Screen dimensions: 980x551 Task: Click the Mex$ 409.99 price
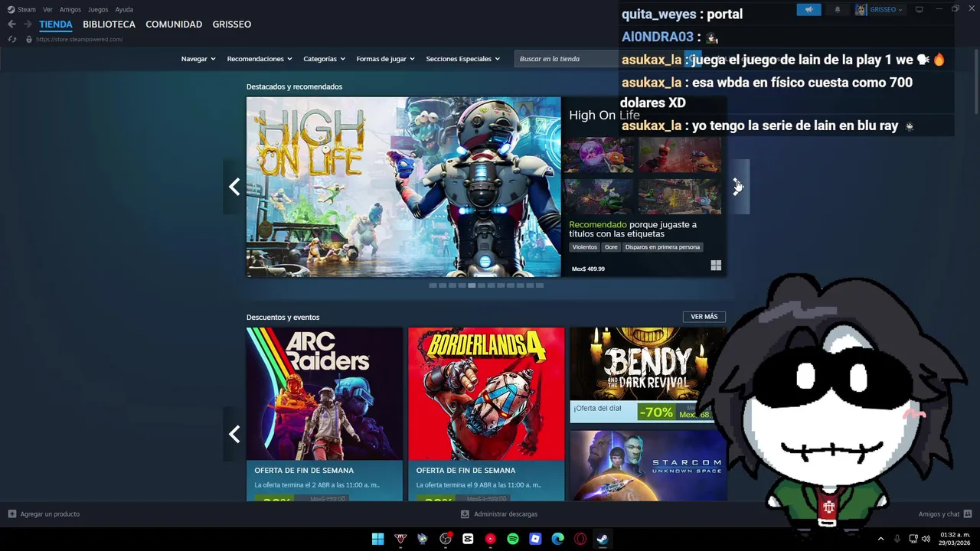[x=588, y=269]
